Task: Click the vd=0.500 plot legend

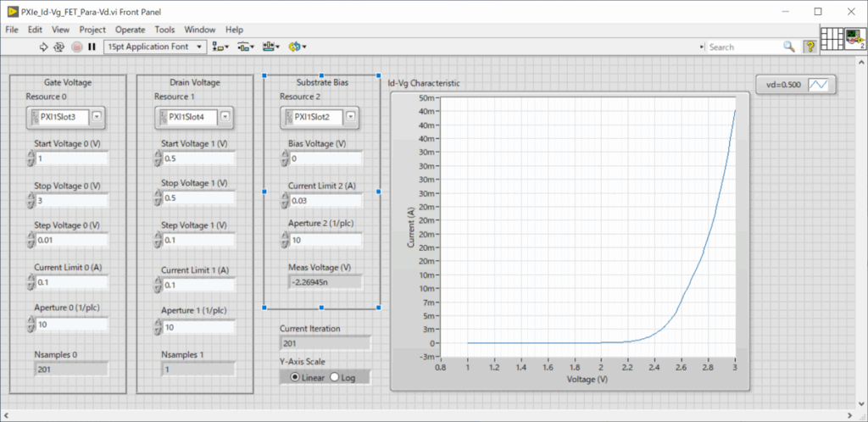Action: tap(797, 85)
